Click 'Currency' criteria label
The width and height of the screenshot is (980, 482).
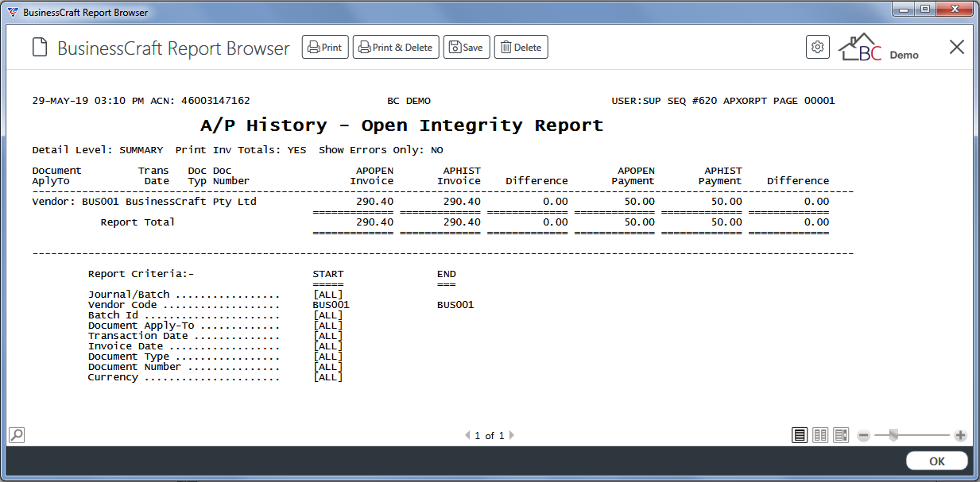pyautogui.click(x=113, y=377)
